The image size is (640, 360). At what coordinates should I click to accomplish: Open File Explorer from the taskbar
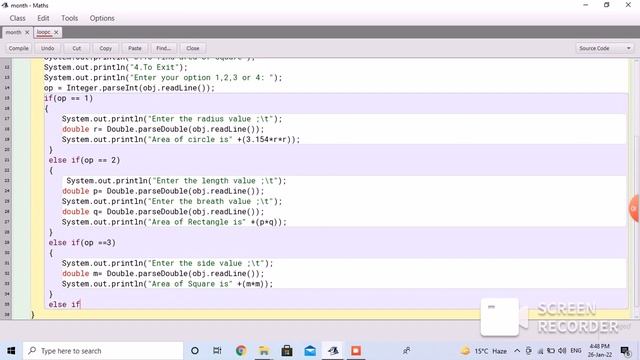(264, 351)
